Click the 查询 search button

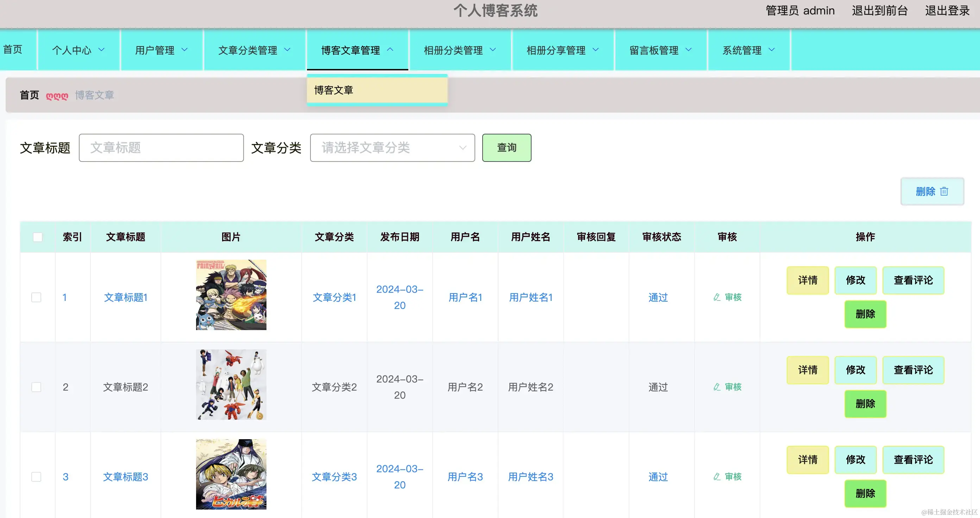tap(506, 148)
